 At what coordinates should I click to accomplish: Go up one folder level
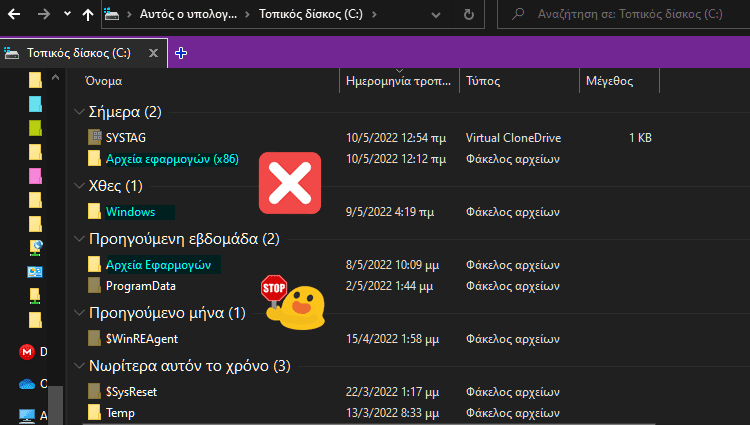pos(88,14)
